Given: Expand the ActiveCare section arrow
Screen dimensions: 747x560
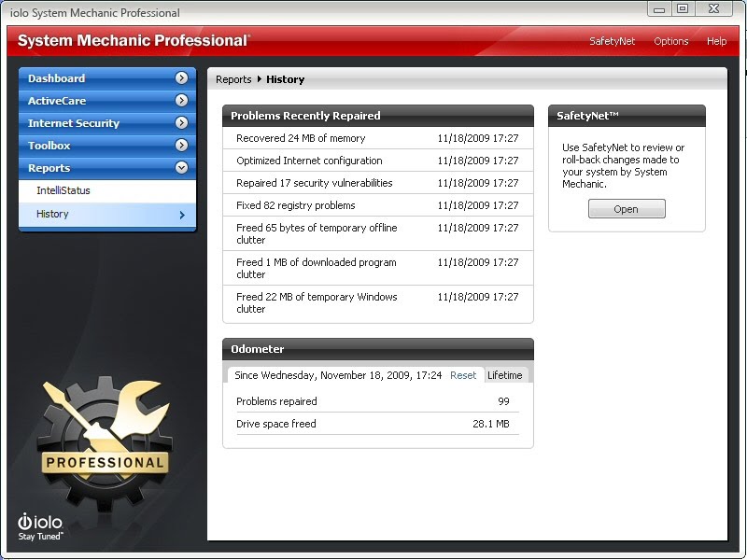Looking at the screenshot, I should 181,101.
